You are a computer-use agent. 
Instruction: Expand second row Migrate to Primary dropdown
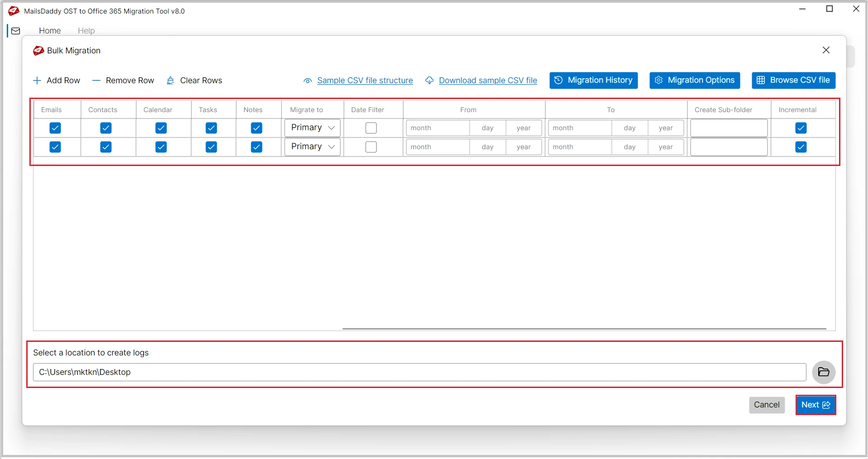point(312,147)
